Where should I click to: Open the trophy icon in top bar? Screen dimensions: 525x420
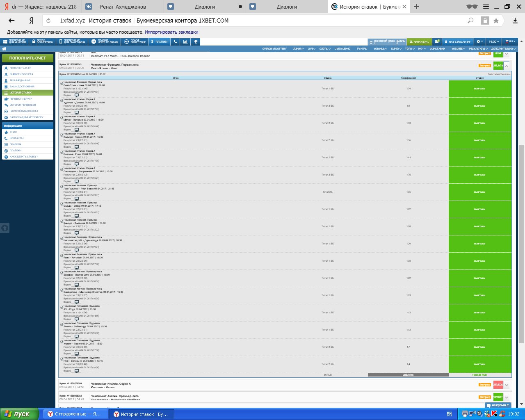(x=196, y=42)
